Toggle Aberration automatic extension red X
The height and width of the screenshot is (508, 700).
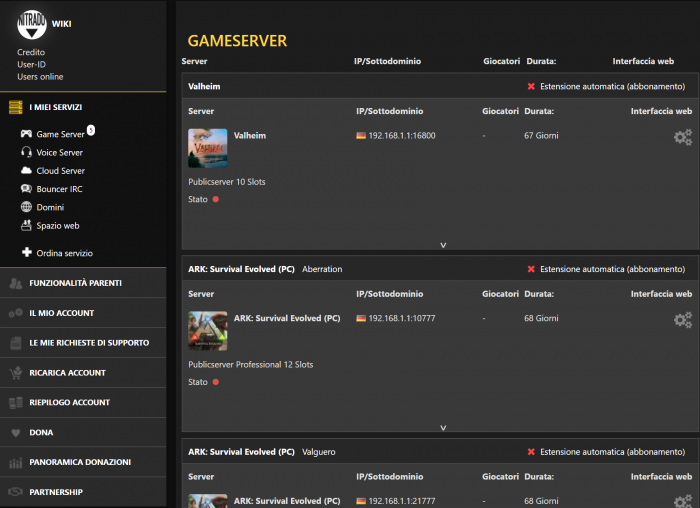pyautogui.click(x=531, y=269)
